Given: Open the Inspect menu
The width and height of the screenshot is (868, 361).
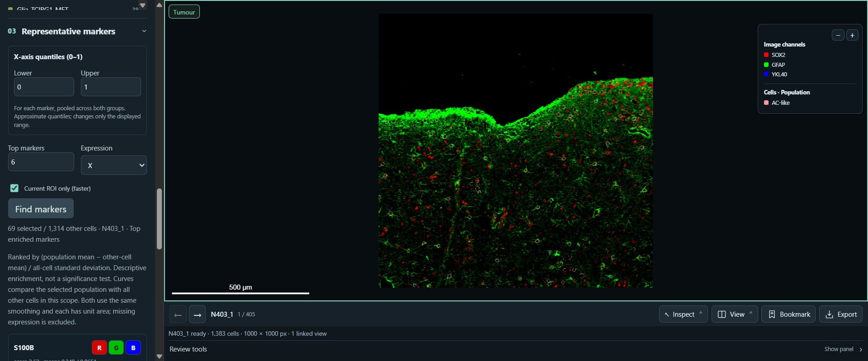Looking at the screenshot, I should [683, 314].
